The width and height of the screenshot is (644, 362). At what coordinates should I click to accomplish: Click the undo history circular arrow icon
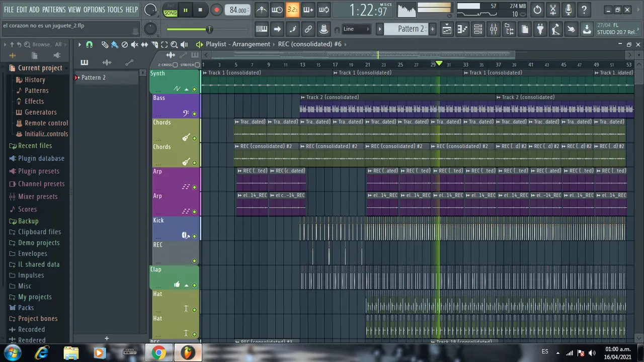click(x=537, y=10)
